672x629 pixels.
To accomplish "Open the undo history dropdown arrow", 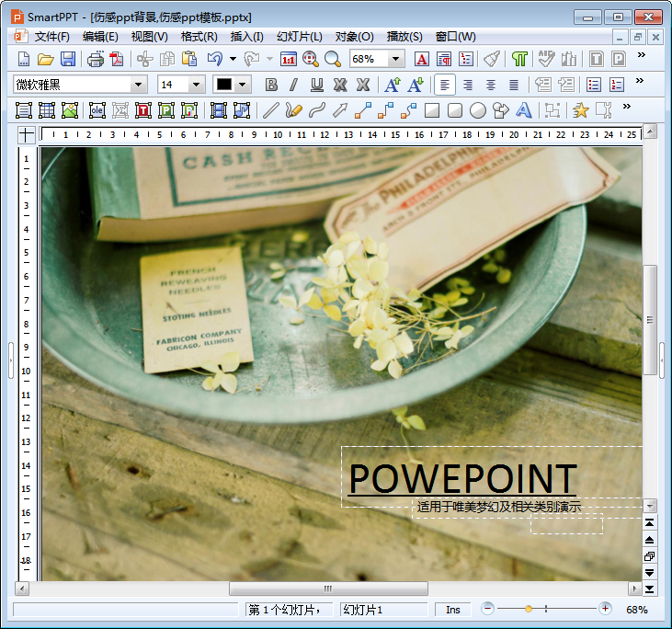I will pos(233,59).
